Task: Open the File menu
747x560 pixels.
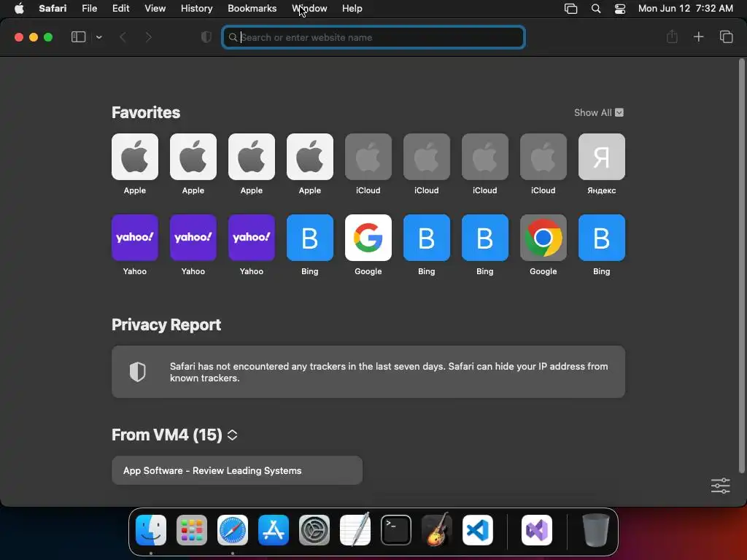Action: [89, 9]
